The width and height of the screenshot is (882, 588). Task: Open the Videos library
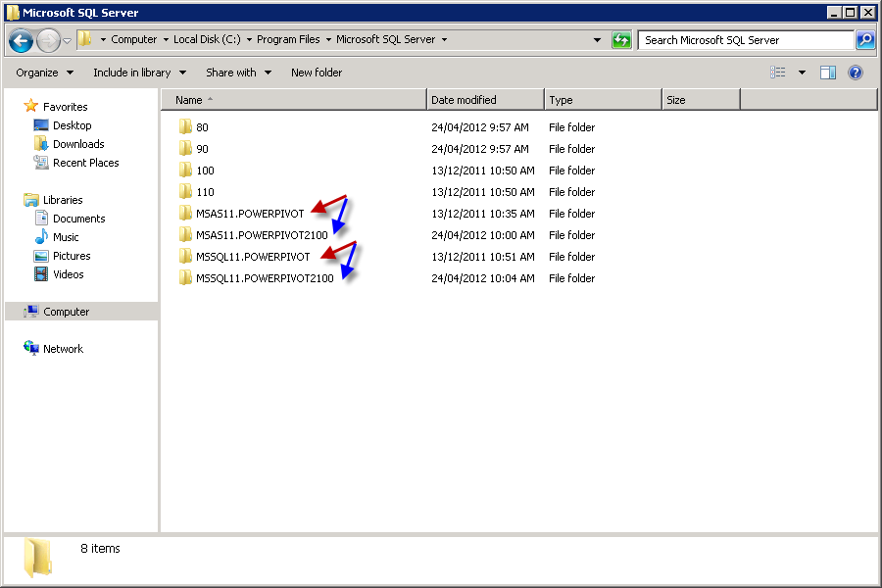pos(68,274)
